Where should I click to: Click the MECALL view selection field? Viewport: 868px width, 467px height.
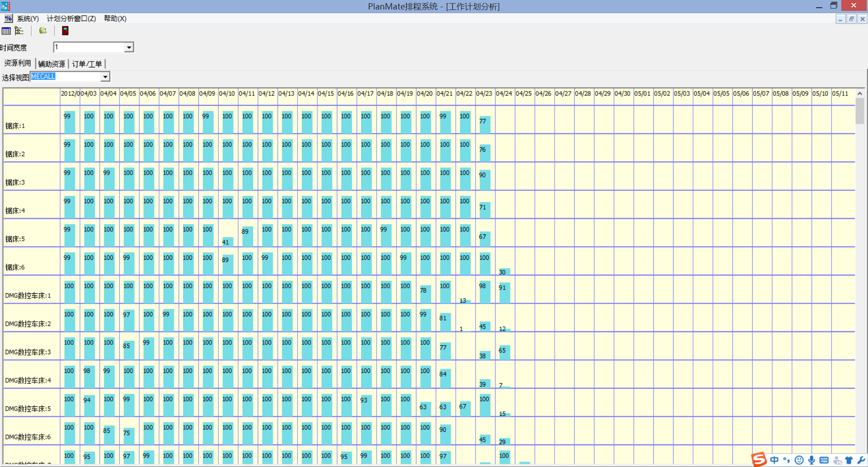(66, 77)
